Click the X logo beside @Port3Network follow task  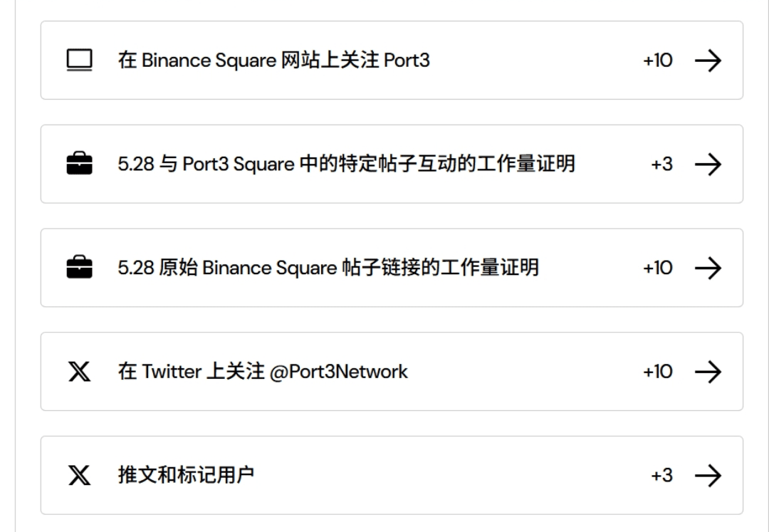tap(80, 372)
